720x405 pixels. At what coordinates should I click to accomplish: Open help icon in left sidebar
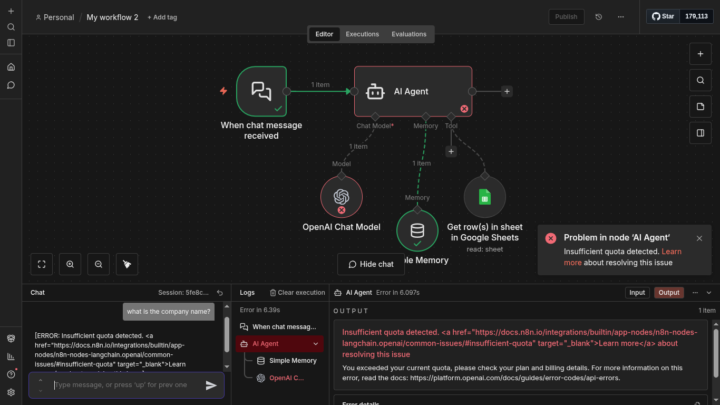(x=11, y=374)
